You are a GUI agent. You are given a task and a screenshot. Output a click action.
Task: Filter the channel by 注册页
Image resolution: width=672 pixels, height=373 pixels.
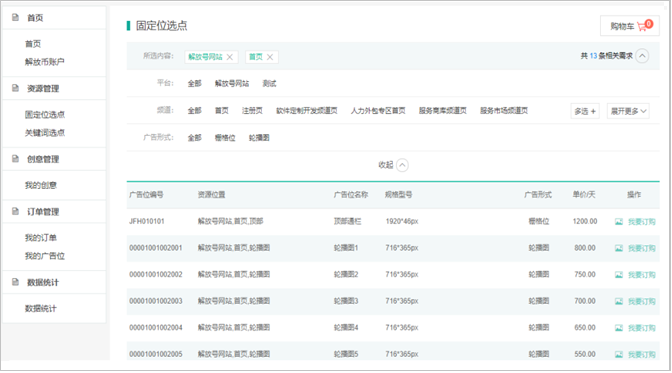pos(252,111)
